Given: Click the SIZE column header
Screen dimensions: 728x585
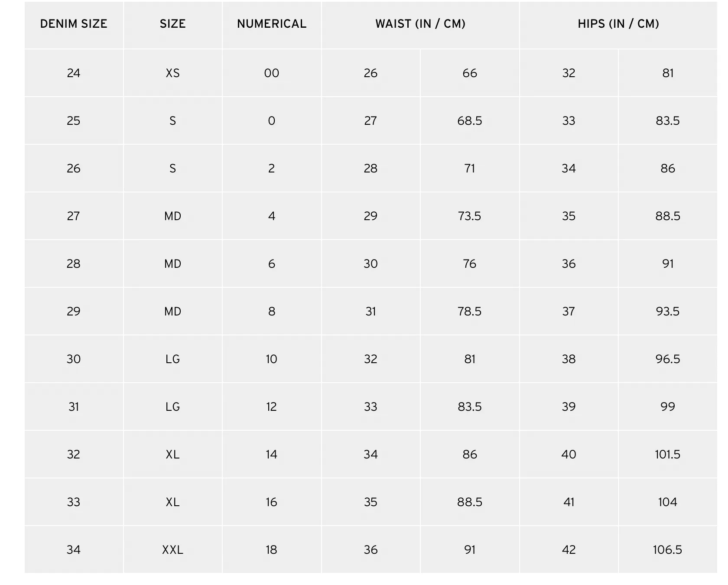Looking at the screenshot, I should 172,24.
